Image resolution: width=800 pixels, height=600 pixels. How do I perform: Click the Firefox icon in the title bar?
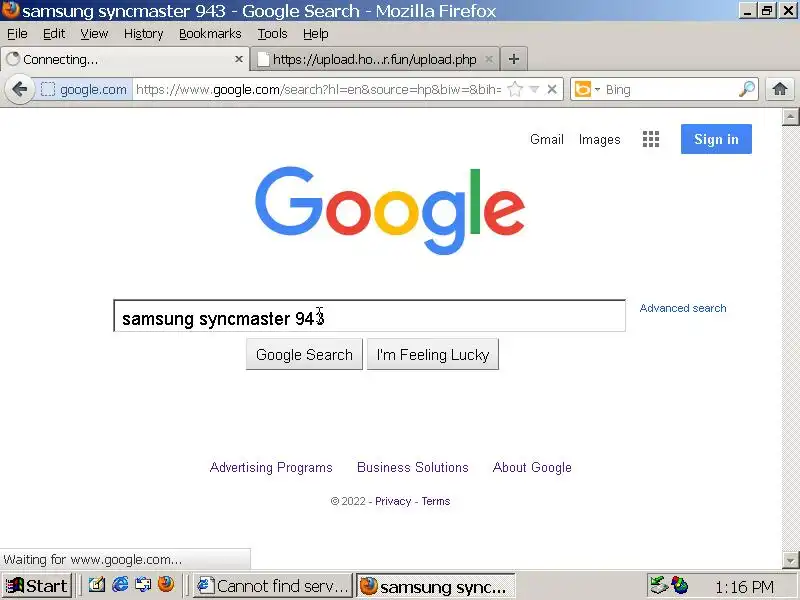click(10, 10)
